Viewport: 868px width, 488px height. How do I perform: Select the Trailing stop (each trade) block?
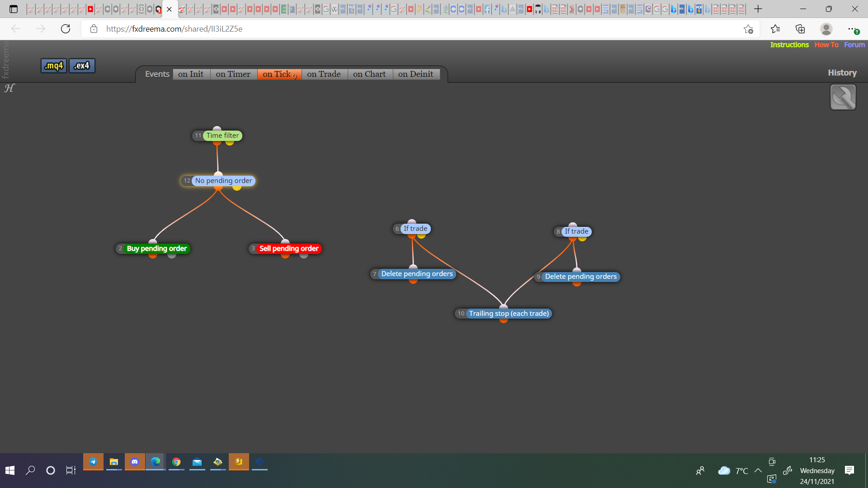[509, 314]
